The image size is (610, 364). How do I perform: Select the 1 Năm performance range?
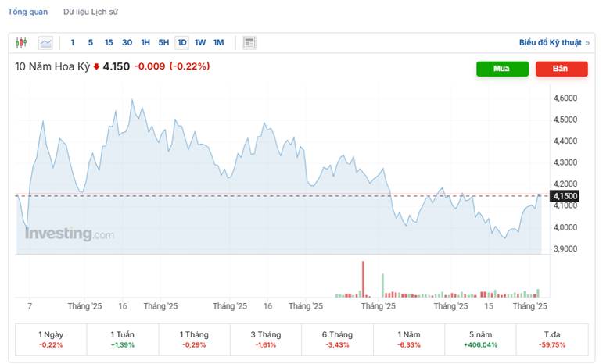[409, 340]
